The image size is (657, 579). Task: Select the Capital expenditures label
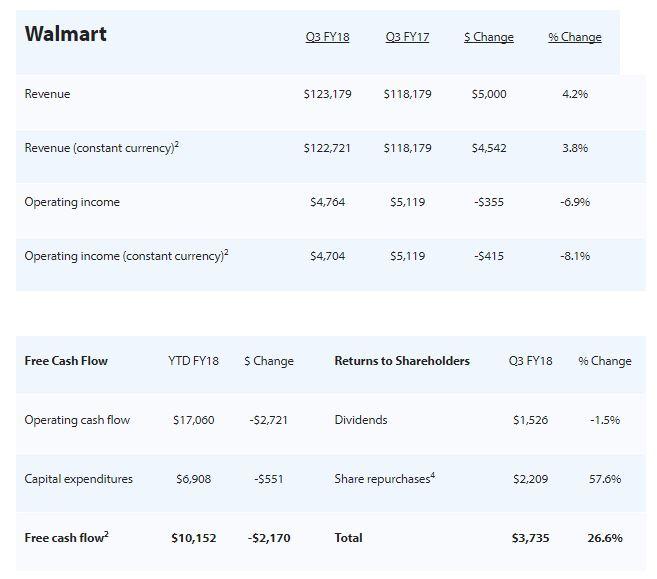coord(78,479)
